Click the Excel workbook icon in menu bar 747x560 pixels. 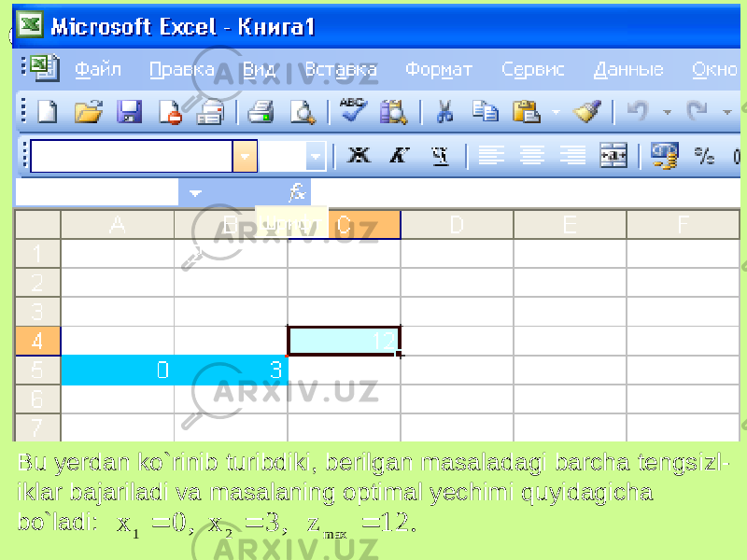tap(44, 68)
